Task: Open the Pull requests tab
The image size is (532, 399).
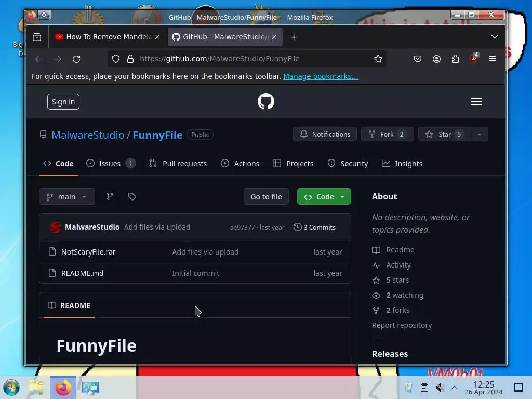Action: tap(178, 164)
